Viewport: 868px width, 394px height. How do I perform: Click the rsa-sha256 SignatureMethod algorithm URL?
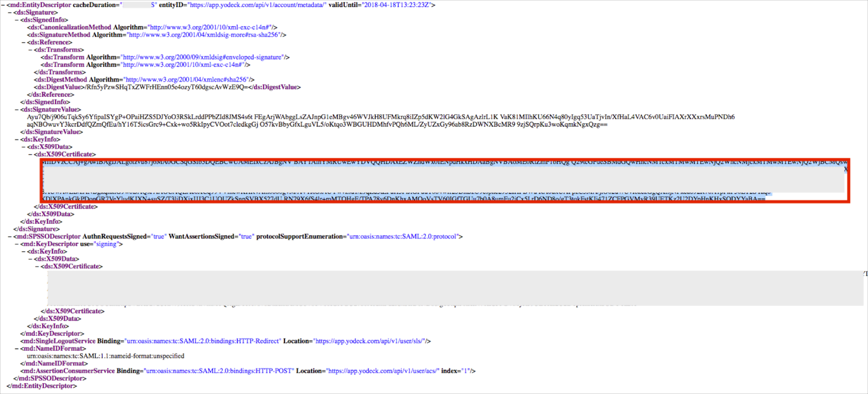pos(207,35)
